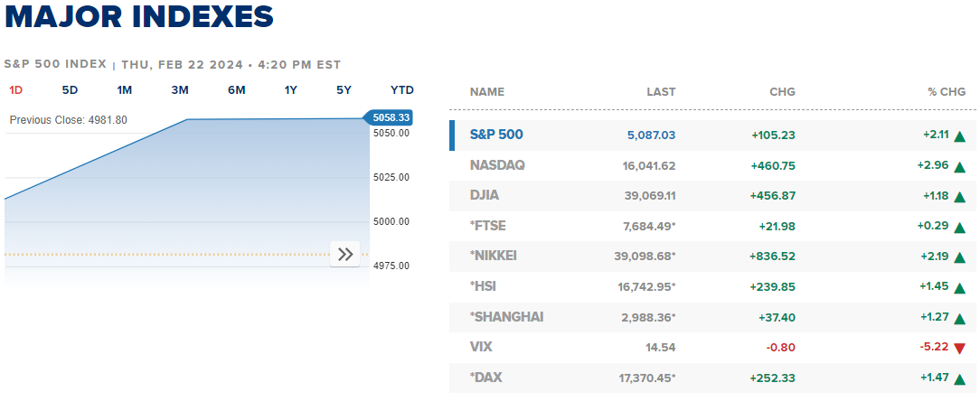980x420 pixels.
Task: Click the green up arrow for NASDAQ
Action: click(x=959, y=166)
